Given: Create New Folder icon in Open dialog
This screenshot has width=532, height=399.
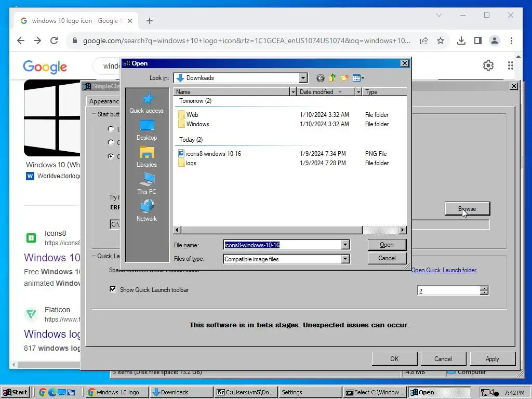Looking at the screenshot, I should click(x=344, y=78).
